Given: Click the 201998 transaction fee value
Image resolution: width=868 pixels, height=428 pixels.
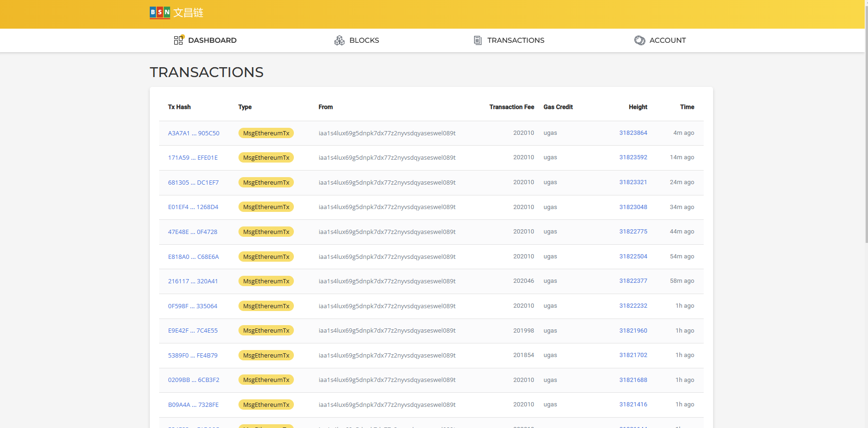Looking at the screenshot, I should 523,330.
